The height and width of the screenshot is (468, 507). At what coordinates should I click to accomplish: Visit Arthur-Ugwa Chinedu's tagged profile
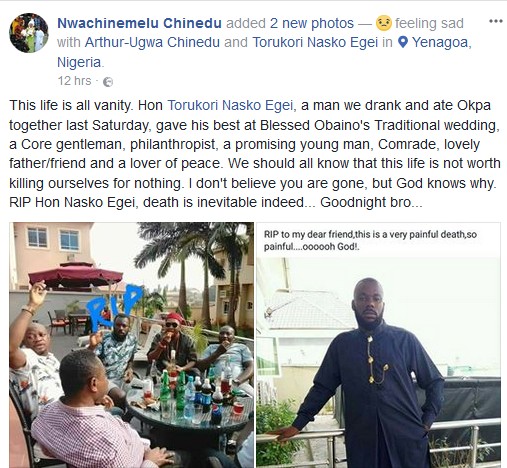pos(152,42)
